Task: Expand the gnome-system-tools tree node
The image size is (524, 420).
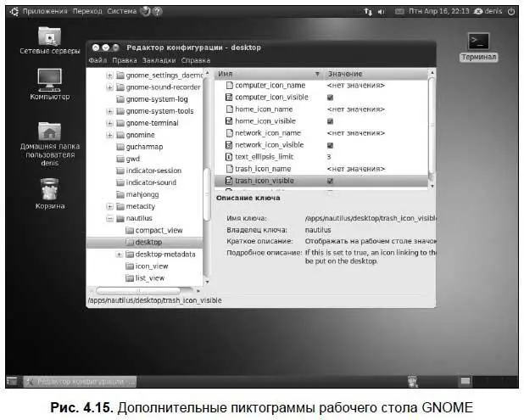Action: 109,111
